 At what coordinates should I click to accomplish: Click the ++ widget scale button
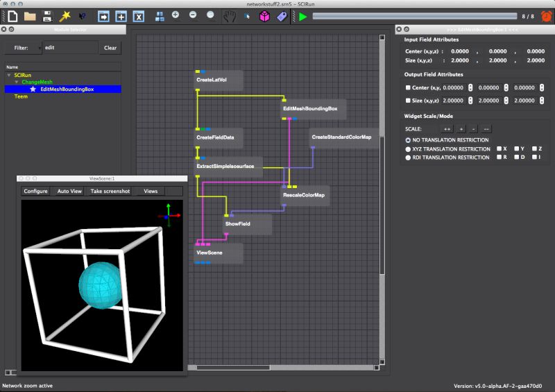pyautogui.click(x=447, y=129)
